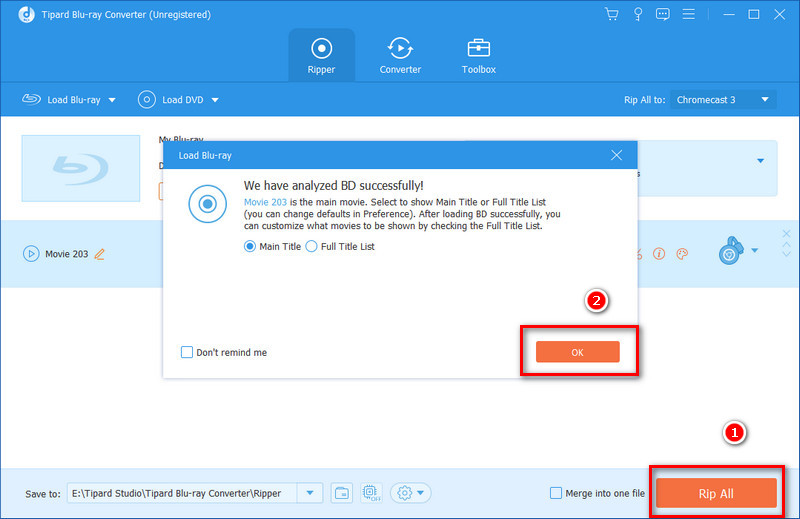
Task: Close the Load Blu-ray dialog
Action: pos(616,155)
